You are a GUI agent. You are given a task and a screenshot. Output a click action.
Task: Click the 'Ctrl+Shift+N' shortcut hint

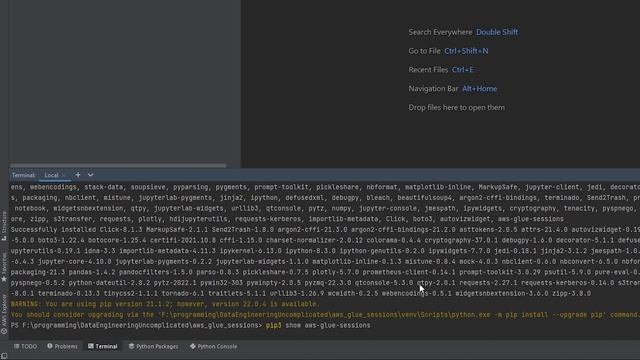(x=466, y=51)
